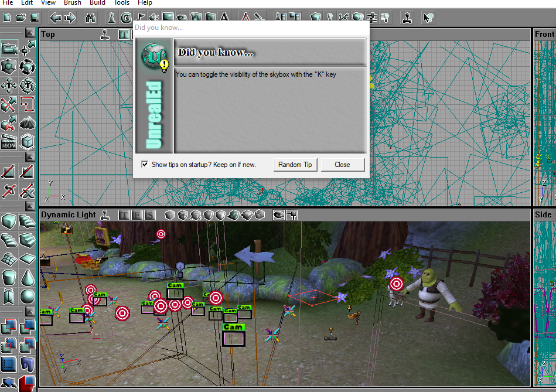This screenshot has width=556, height=392.
Task: Open the Actor Class browser pawn icon
Action: [x=111, y=18]
